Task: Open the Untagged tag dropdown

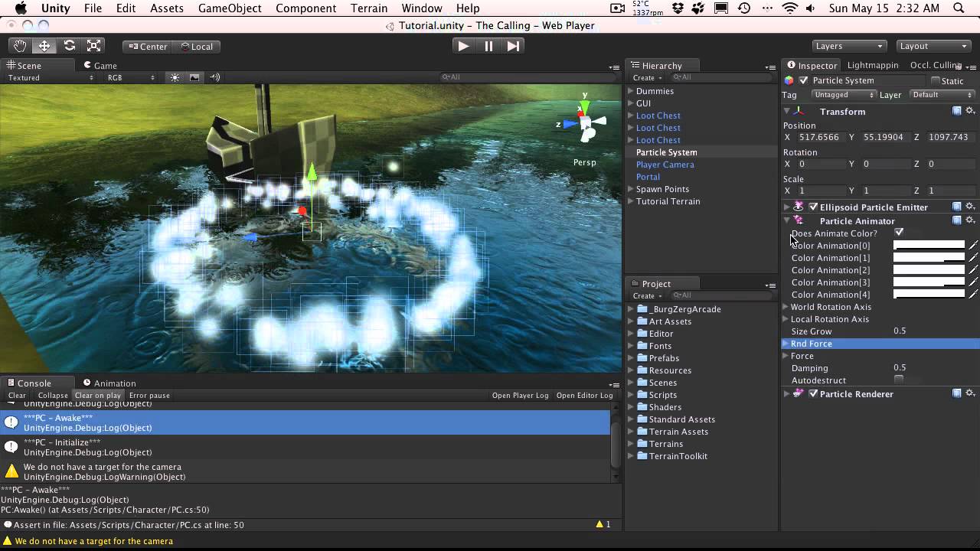Action: [x=844, y=95]
